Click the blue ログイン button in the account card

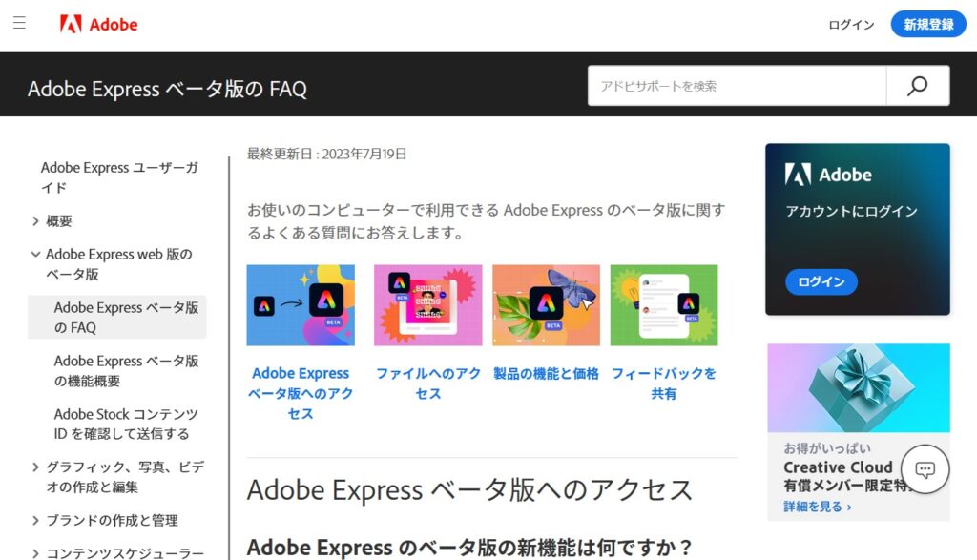click(821, 281)
